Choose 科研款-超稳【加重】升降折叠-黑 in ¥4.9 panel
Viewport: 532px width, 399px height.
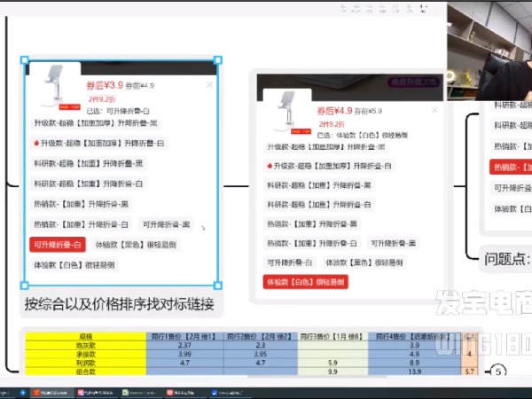click(x=319, y=185)
